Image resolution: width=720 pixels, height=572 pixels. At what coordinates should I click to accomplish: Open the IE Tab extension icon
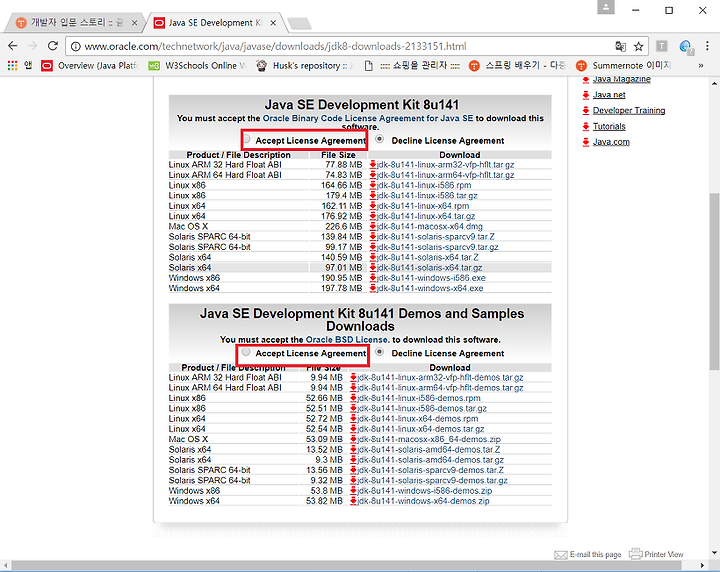686,46
